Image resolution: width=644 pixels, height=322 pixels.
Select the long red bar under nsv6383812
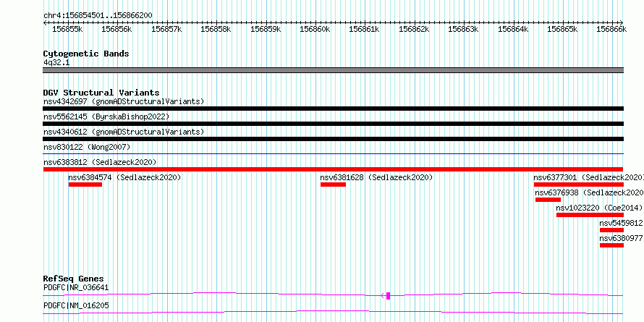(x=333, y=169)
